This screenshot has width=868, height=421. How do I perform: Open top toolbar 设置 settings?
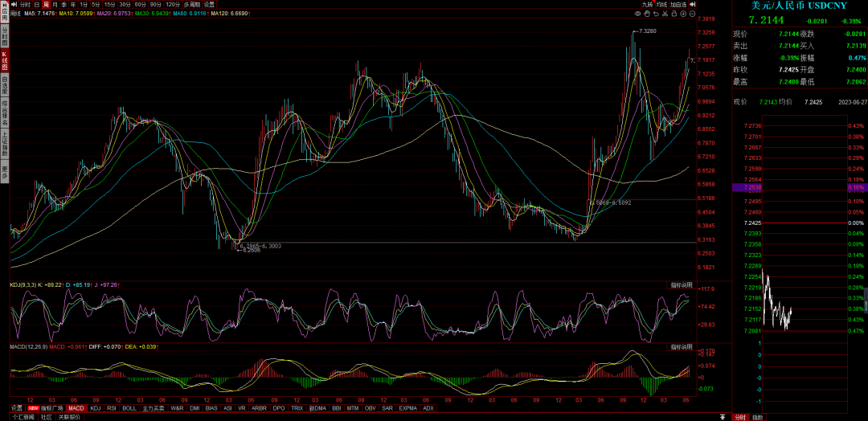[209, 5]
